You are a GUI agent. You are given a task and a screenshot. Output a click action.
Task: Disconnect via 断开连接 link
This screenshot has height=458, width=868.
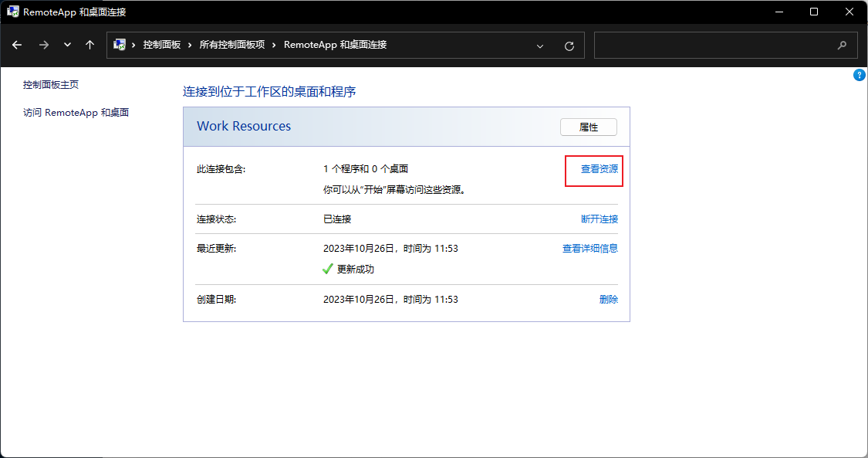(x=599, y=219)
